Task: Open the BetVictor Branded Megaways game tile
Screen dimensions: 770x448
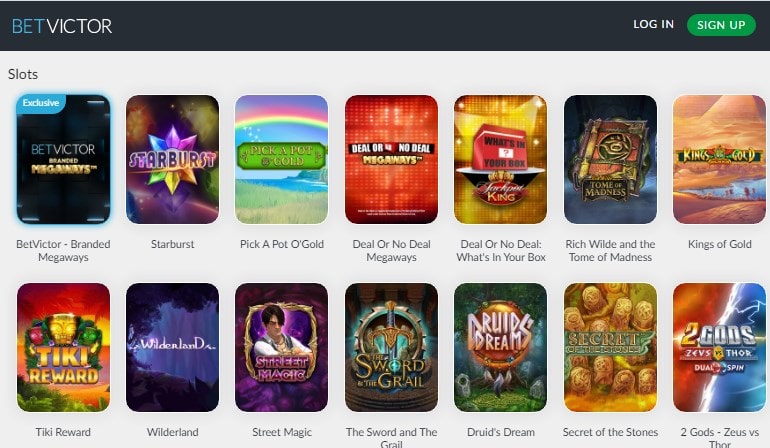Action: 63,159
